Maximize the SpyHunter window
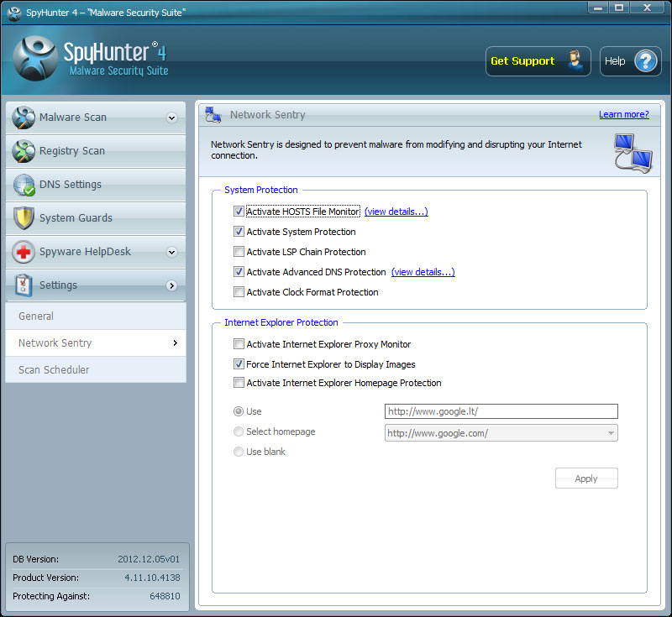 point(618,8)
